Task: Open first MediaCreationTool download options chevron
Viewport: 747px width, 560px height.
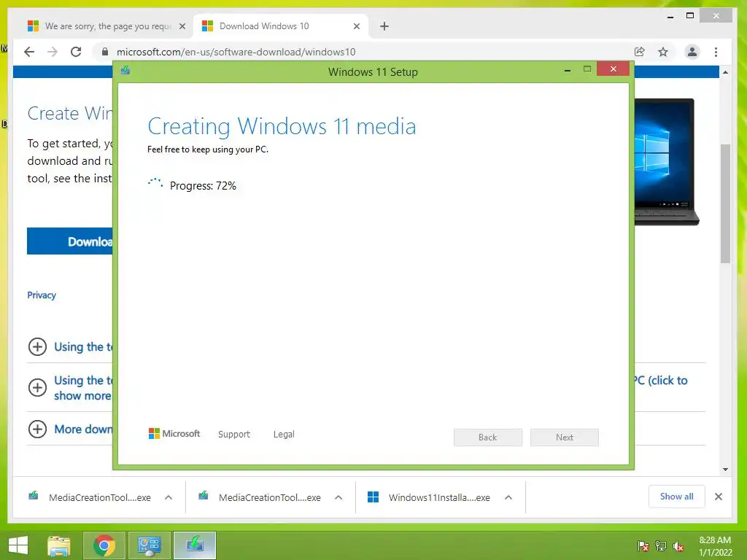Action: point(169,497)
